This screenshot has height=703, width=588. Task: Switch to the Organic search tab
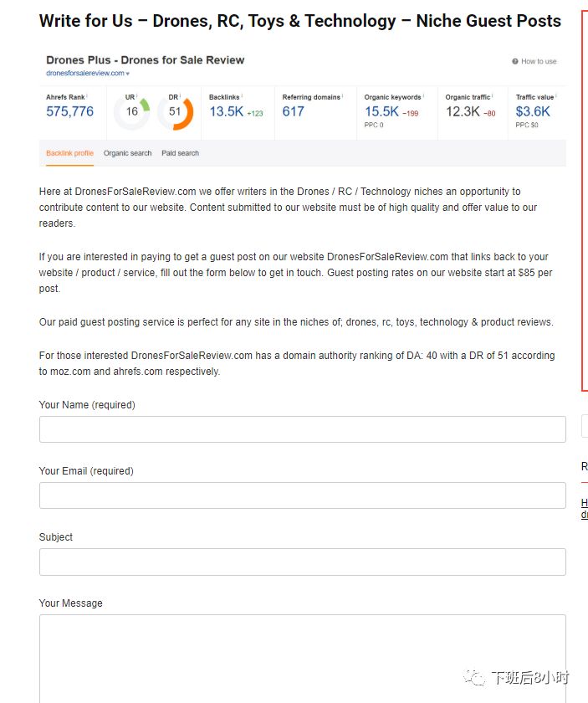(x=127, y=153)
